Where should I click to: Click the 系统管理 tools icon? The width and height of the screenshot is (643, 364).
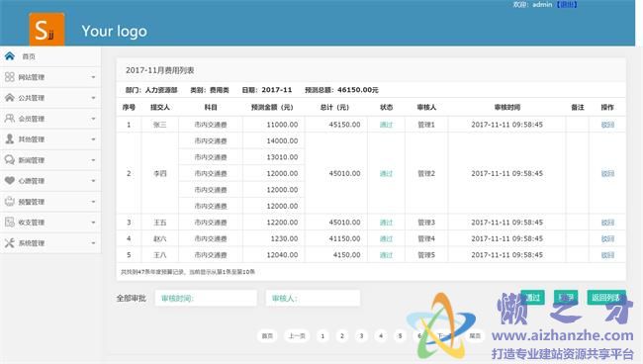[10, 243]
